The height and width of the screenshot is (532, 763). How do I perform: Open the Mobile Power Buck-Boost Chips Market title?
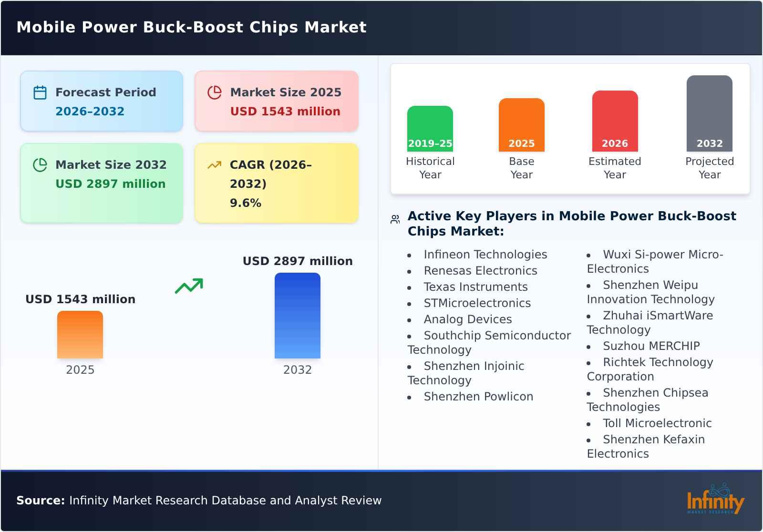pyautogui.click(x=191, y=27)
